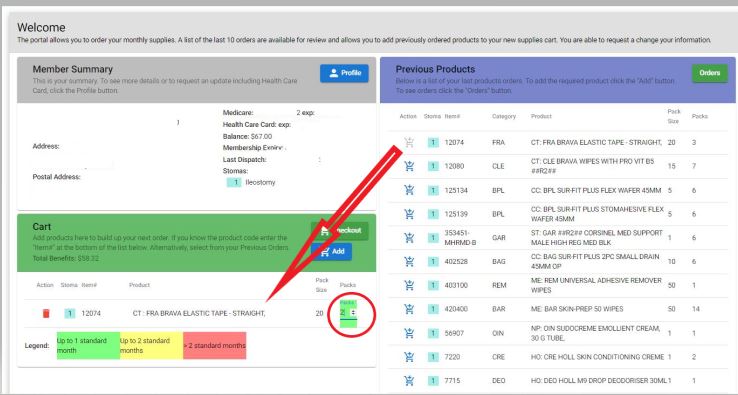The width and height of the screenshot is (738, 395).
Task: Click 'HO: CRE HOLL SKIN CONDITIONING CREME'
Action: (x=597, y=357)
